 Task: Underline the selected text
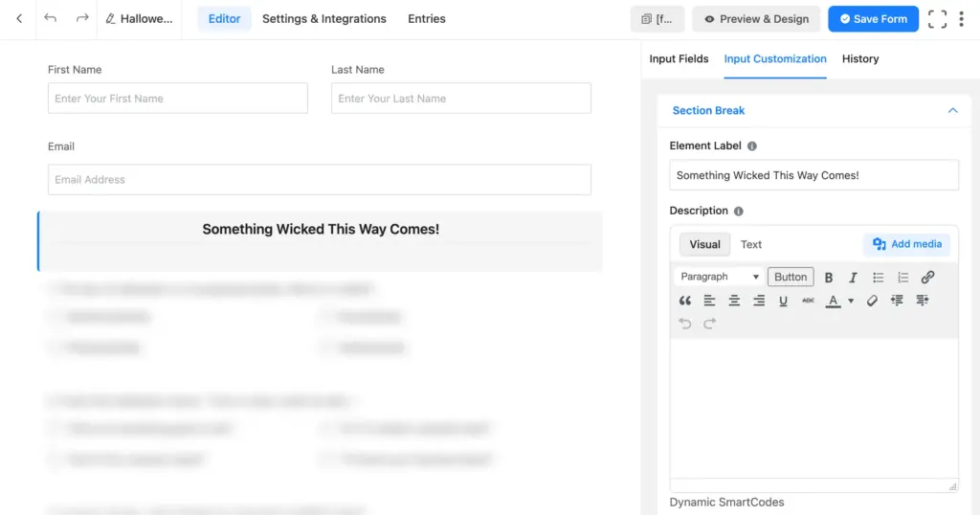[x=783, y=301]
